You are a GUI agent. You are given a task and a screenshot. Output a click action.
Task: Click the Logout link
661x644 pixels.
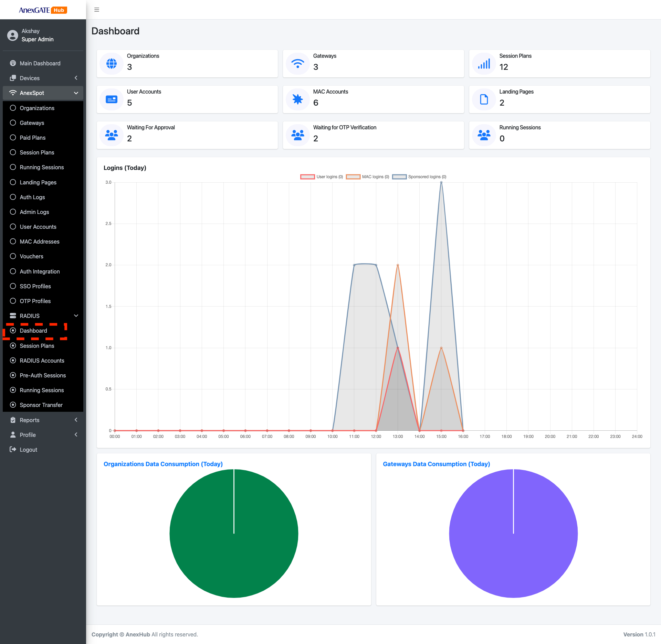click(x=28, y=450)
